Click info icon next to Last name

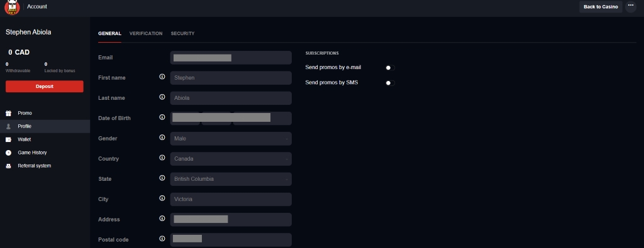[x=162, y=97]
